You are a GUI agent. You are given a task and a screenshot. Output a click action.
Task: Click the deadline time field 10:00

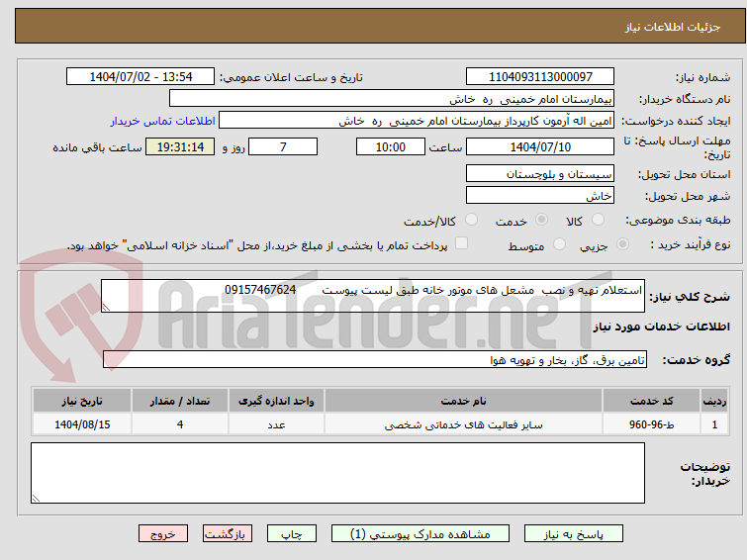point(391,146)
